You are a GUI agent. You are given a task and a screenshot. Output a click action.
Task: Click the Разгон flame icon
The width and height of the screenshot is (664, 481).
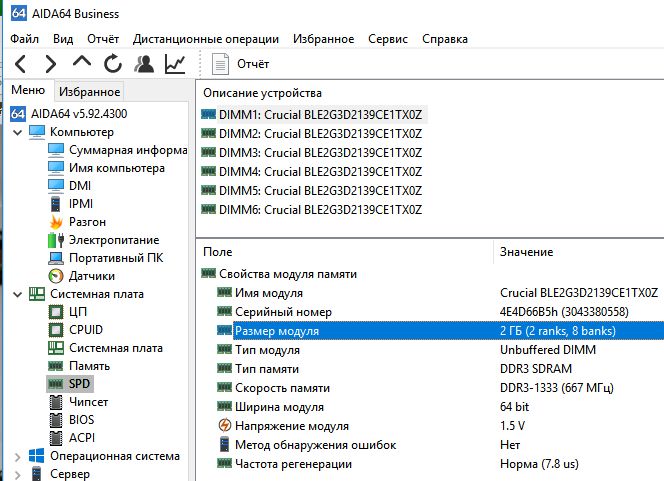[56, 221]
